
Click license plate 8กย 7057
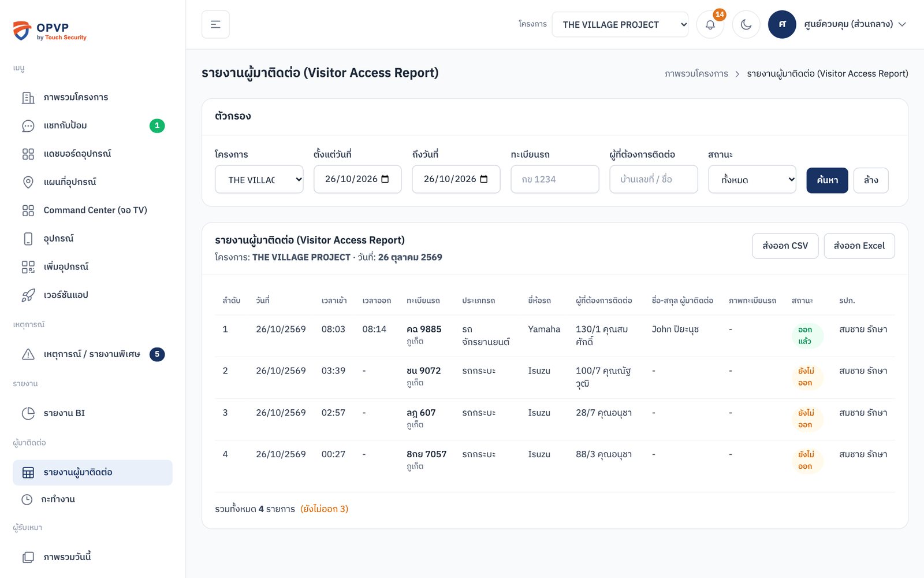point(426,454)
